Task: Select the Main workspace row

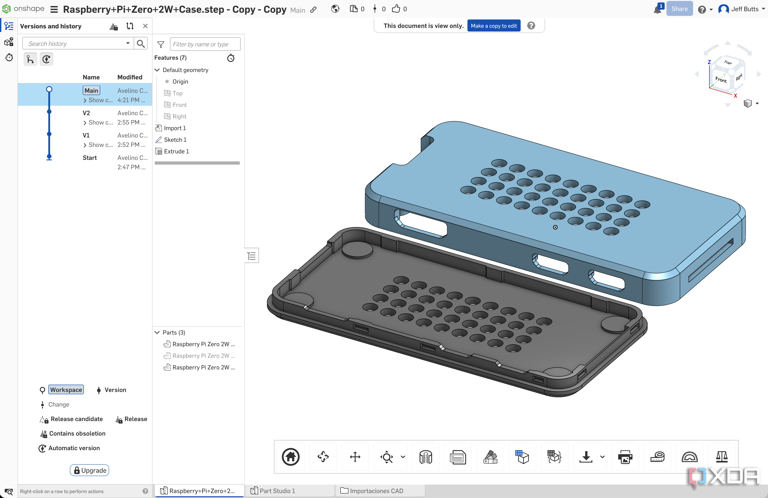Action: point(85,95)
